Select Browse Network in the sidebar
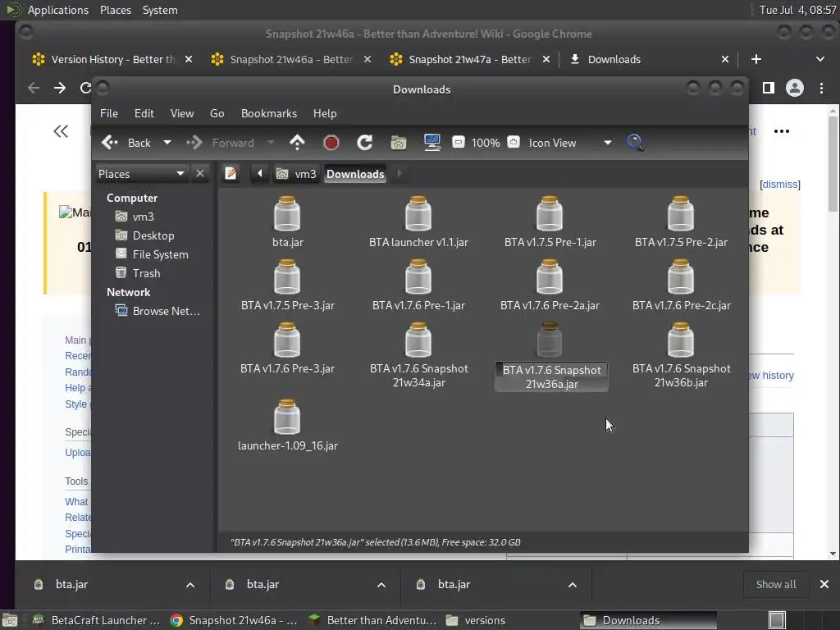 [157, 311]
